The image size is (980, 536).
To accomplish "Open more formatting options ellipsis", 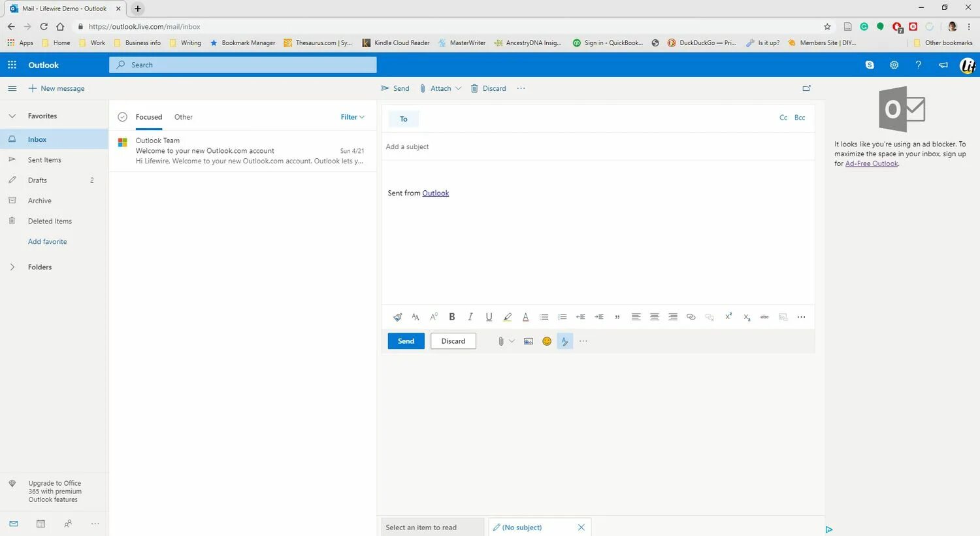I will point(801,317).
